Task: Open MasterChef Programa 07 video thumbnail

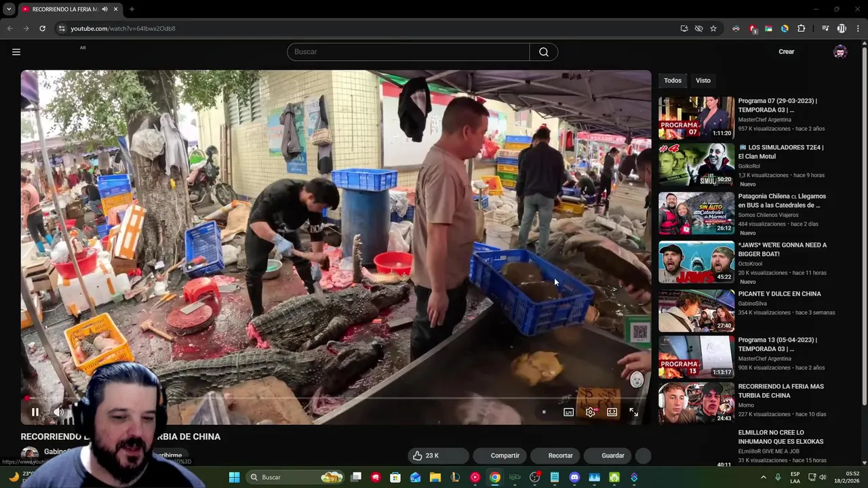Action: click(696, 118)
